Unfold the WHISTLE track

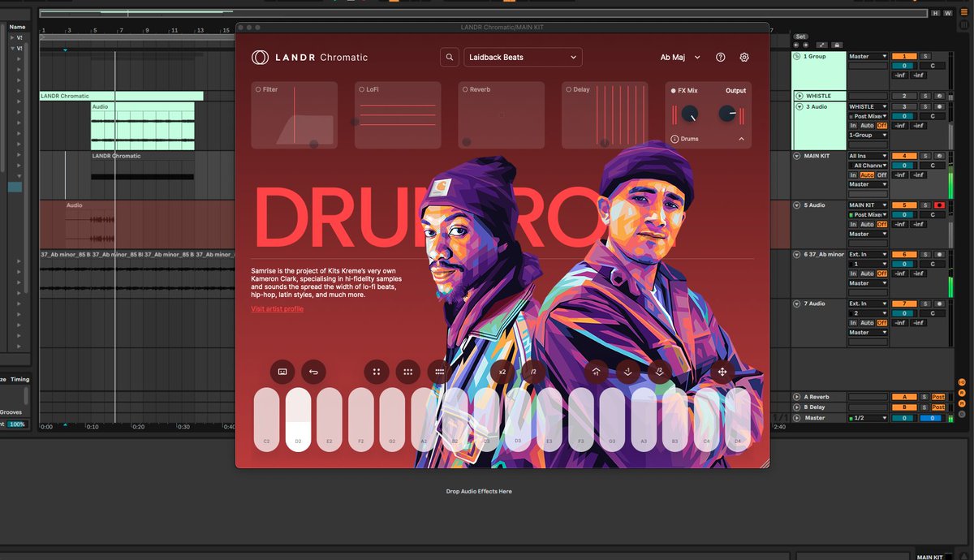pyautogui.click(x=799, y=96)
